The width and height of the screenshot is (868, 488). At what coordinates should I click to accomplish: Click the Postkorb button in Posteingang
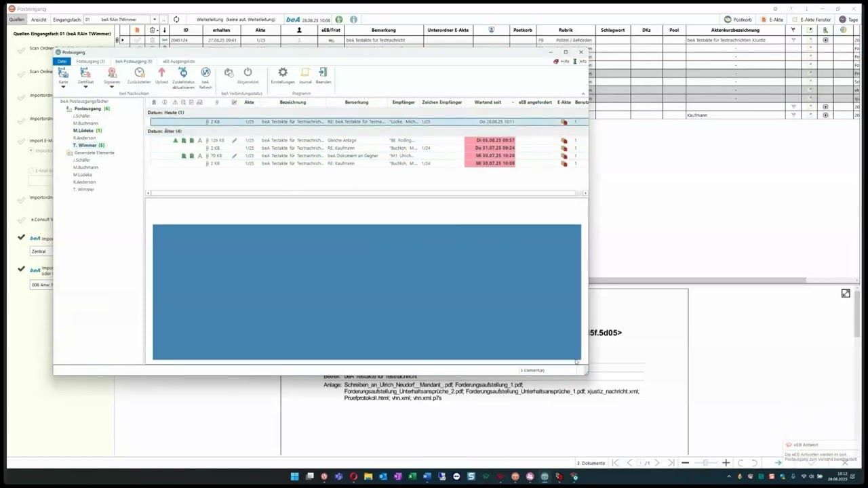tap(738, 20)
